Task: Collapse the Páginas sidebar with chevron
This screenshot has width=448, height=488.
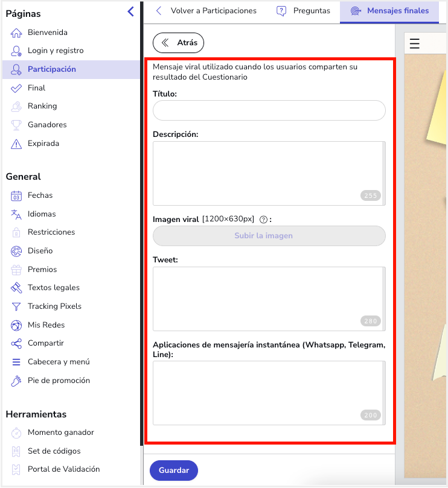Action: point(130,11)
